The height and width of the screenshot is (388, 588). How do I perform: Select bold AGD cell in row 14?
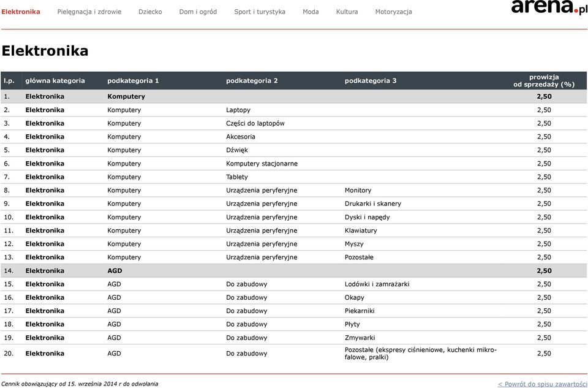[x=115, y=271]
